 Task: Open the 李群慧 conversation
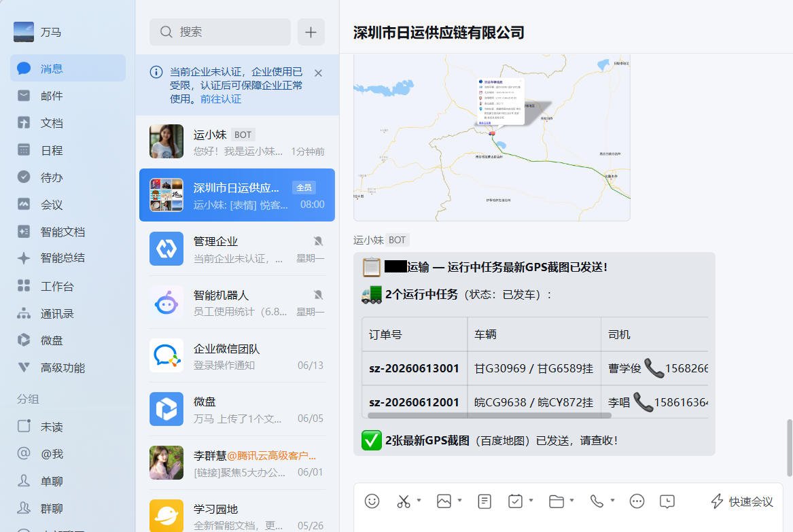pyautogui.click(x=237, y=463)
